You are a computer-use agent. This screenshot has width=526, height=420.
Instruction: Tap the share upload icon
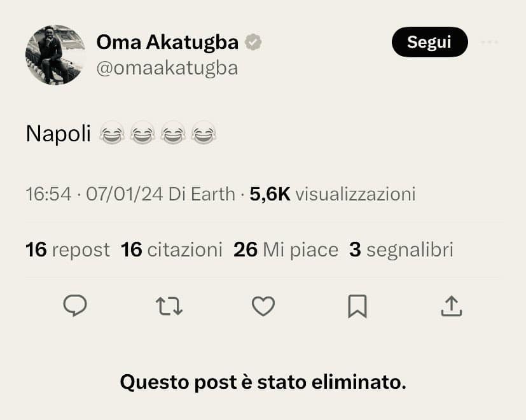click(451, 306)
